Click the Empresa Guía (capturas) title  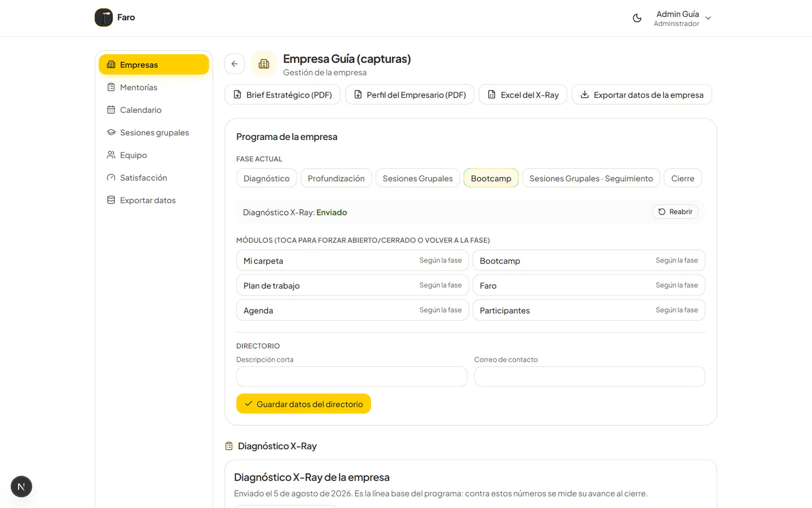tap(347, 59)
